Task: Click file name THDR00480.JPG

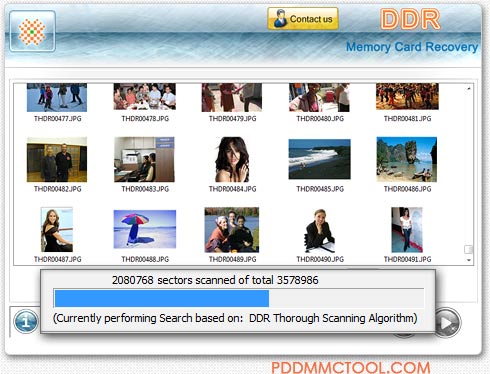Action: (320, 119)
